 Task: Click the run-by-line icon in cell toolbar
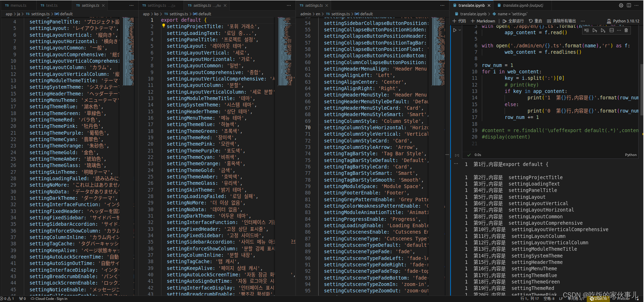coord(587,31)
